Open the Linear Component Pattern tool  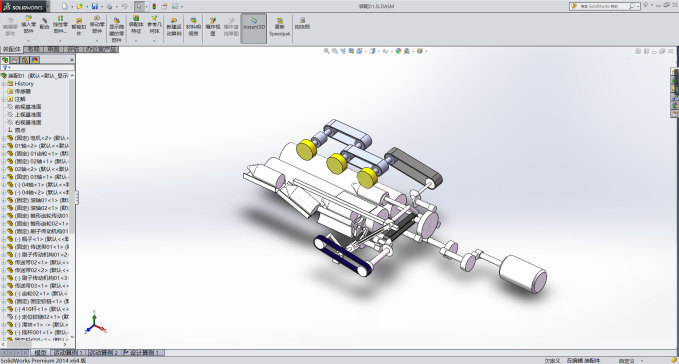point(60,25)
